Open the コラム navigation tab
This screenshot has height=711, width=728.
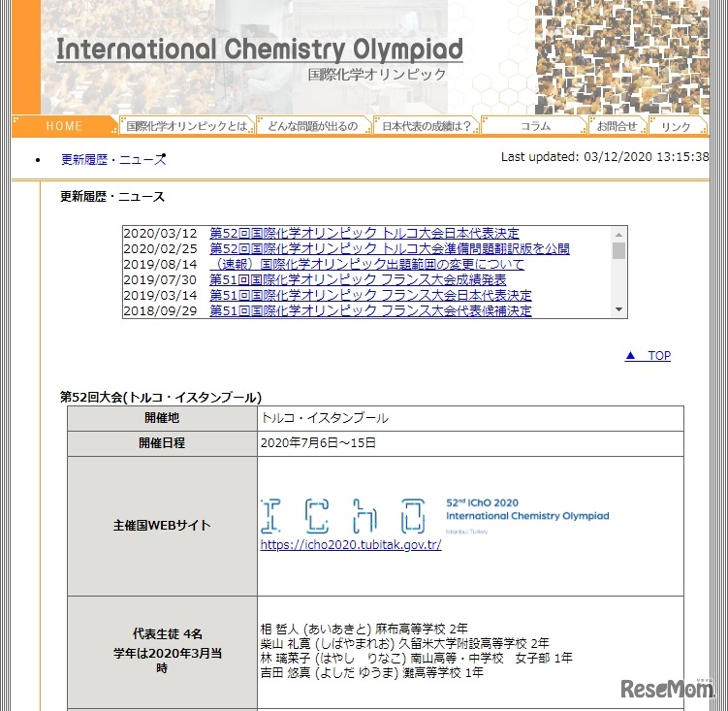pyautogui.click(x=534, y=126)
